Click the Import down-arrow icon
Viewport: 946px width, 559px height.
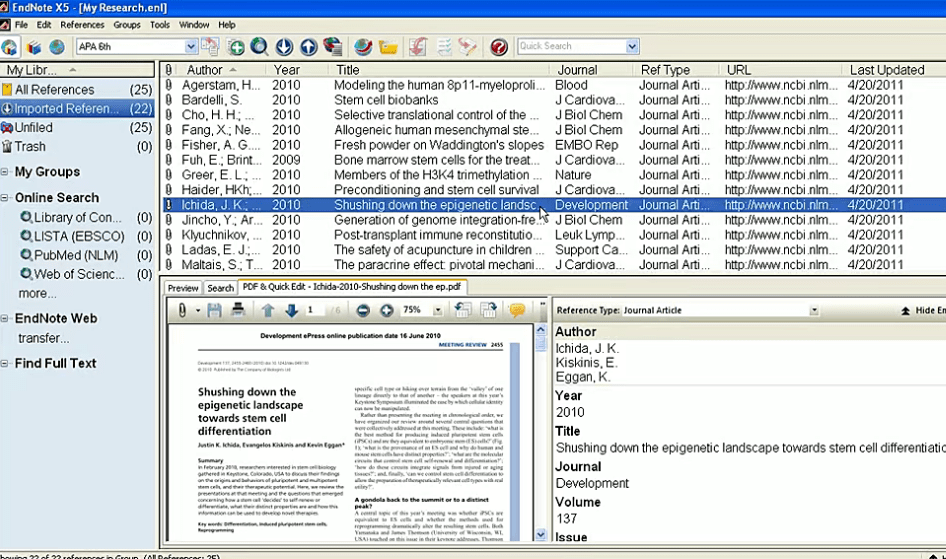(284, 46)
